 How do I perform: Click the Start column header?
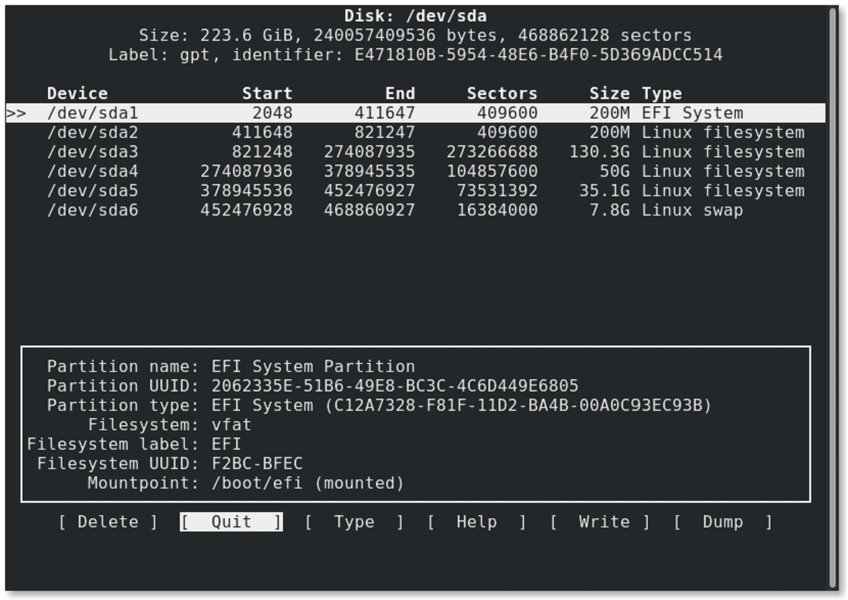coord(267,93)
